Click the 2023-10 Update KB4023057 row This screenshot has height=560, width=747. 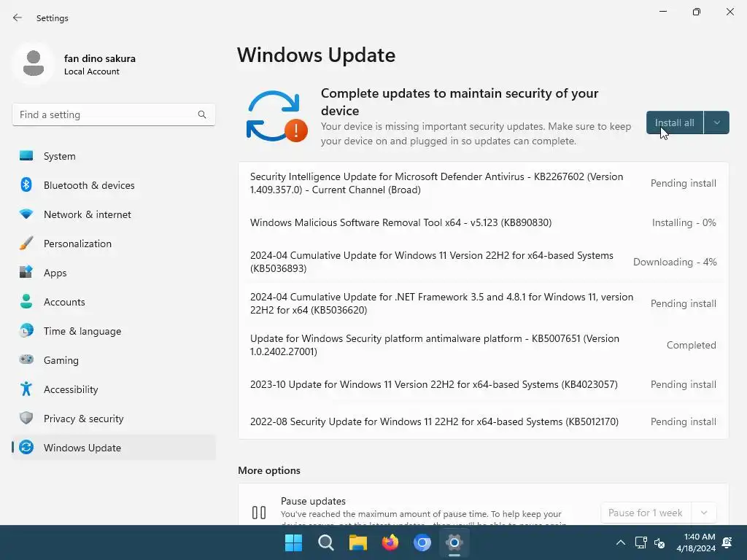coord(483,384)
